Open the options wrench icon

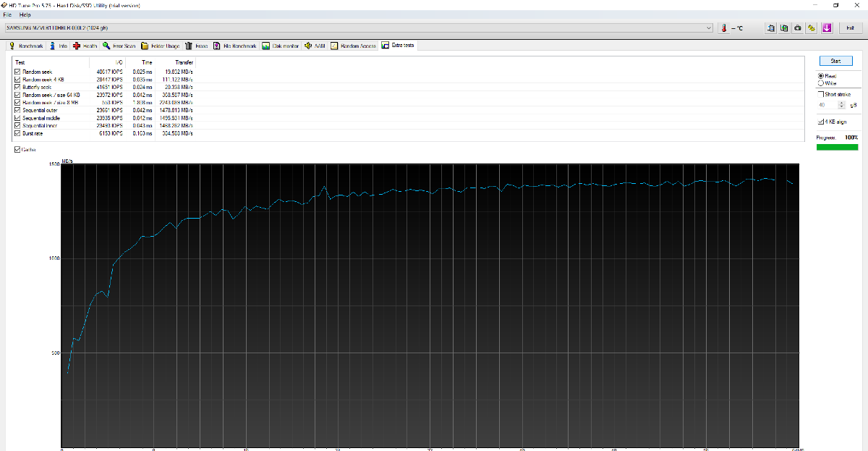coord(812,28)
